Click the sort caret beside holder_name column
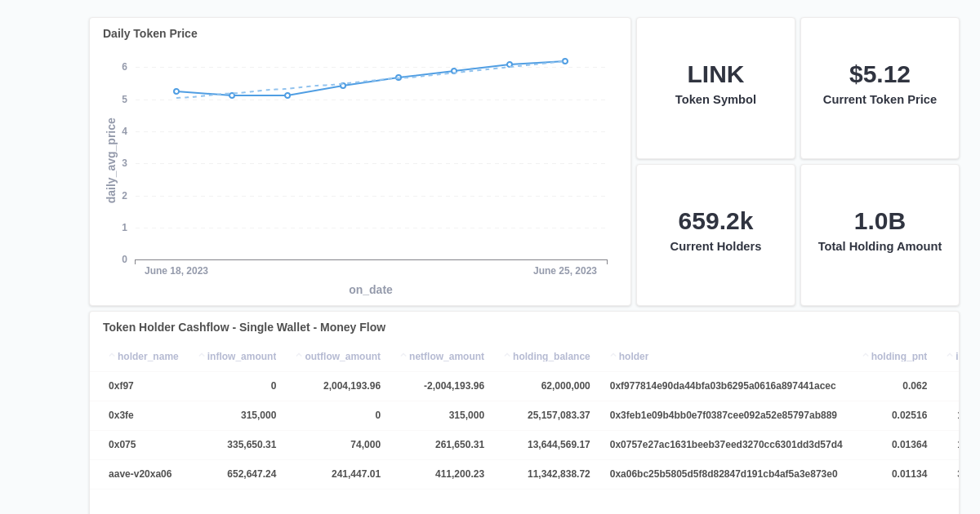 tap(112, 356)
